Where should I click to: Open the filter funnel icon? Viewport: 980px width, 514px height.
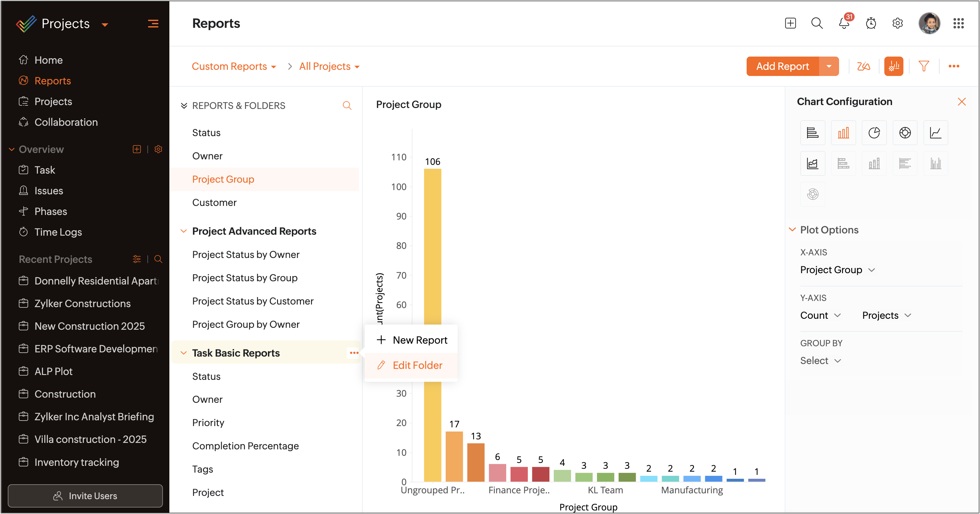tap(924, 66)
